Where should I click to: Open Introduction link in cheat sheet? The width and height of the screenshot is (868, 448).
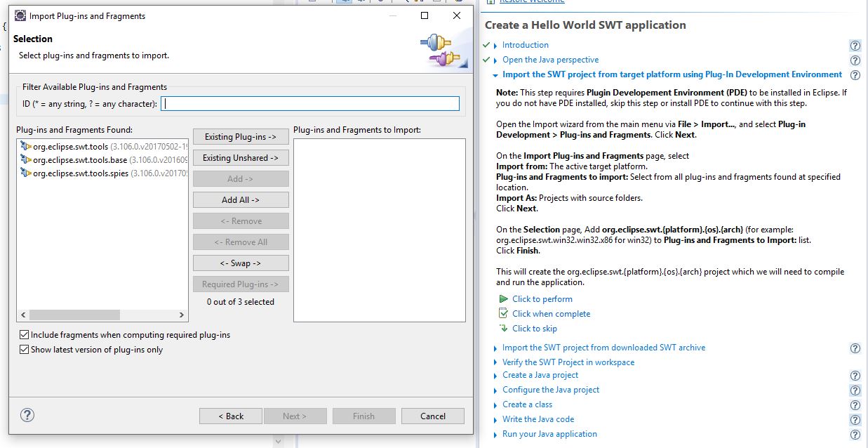pos(526,45)
